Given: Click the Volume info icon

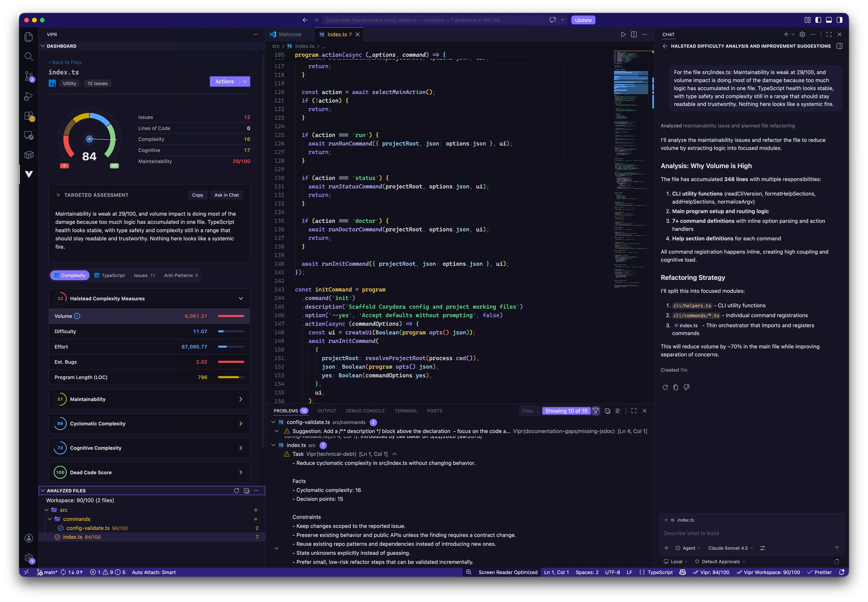Looking at the screenshot, I should click(x=77, y=316).
